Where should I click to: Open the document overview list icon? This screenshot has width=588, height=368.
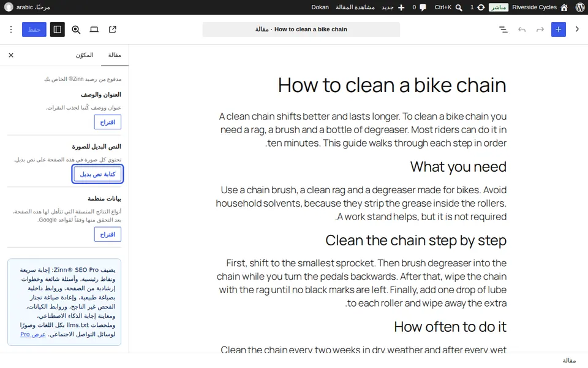[x=503, y=29]
